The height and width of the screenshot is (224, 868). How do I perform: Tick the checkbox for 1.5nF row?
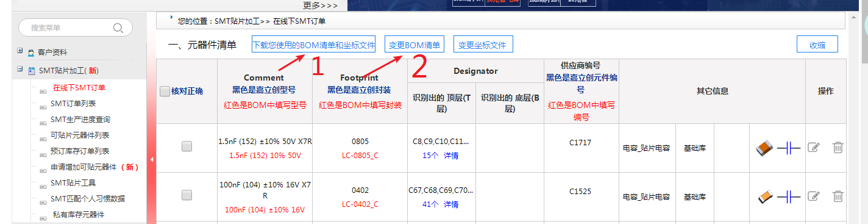pos(187,146)
